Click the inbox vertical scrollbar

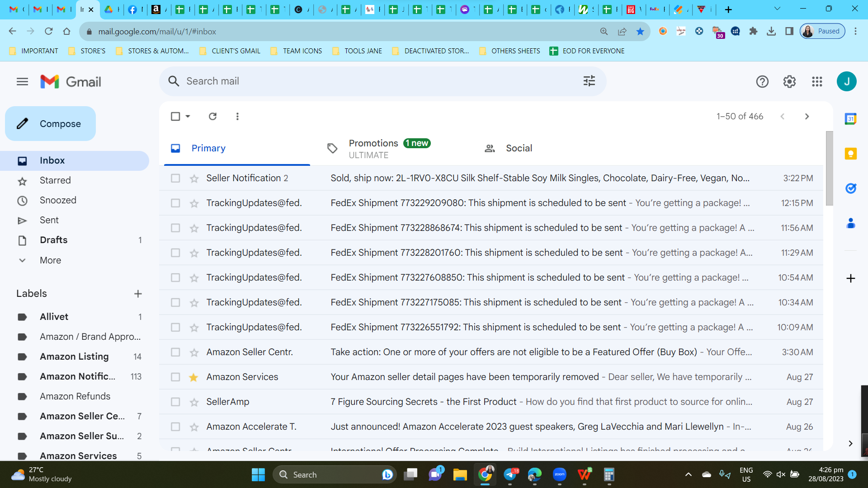(x=829, y=169)
